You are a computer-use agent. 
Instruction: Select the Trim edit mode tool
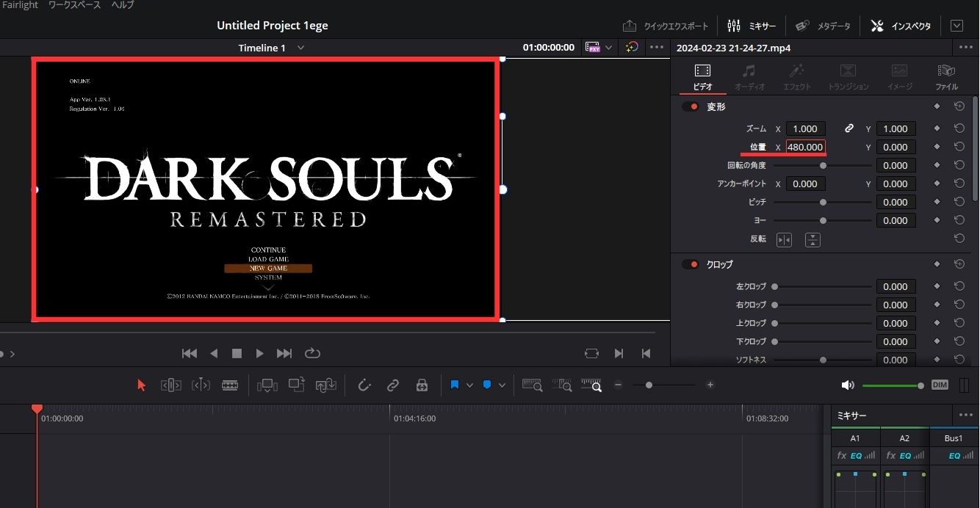point(170,385)
